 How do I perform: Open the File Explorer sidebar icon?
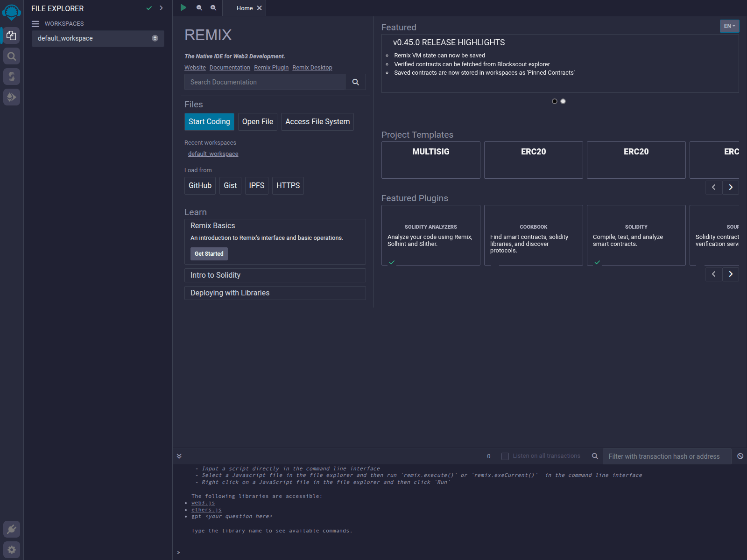11,35
